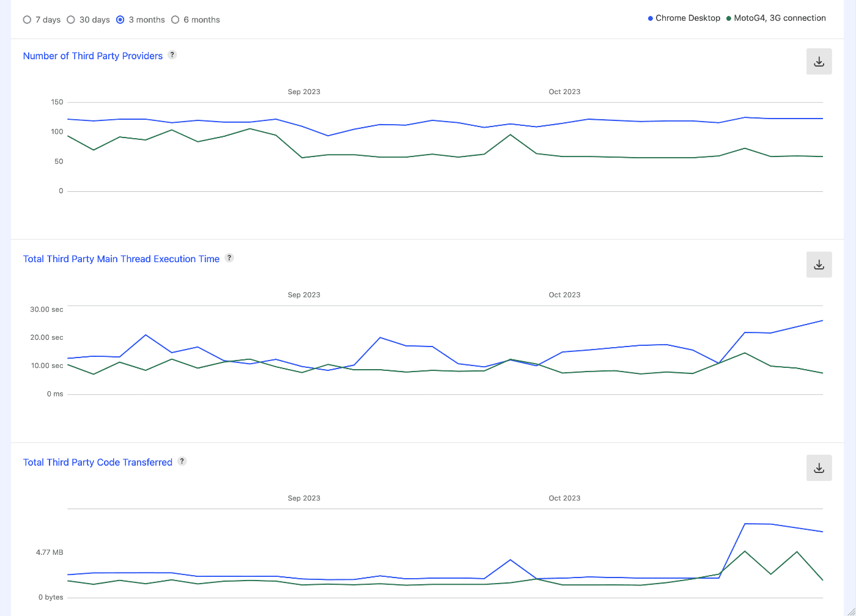
Task: Open help for Total Third Party Code Transferred
Action: click(182, 461)
